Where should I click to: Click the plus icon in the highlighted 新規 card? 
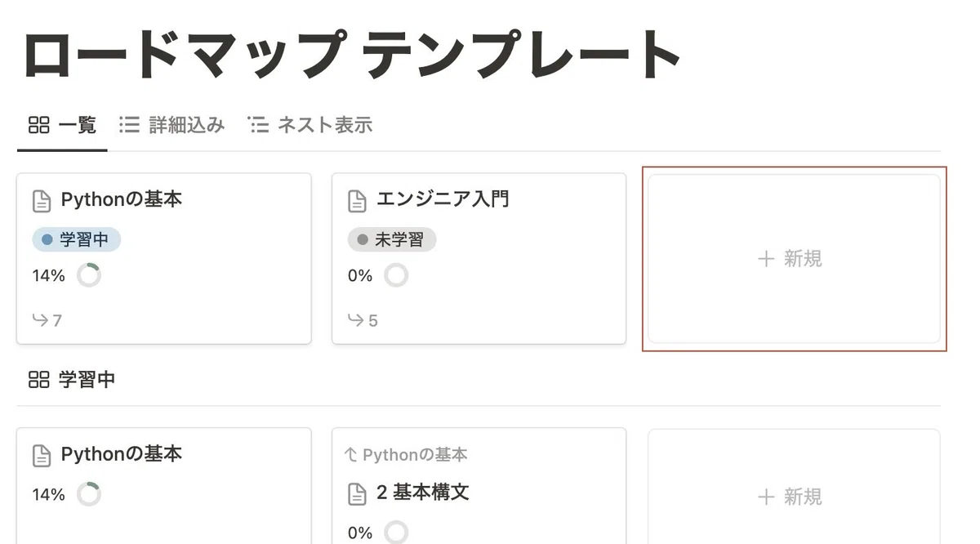[766, 259]
